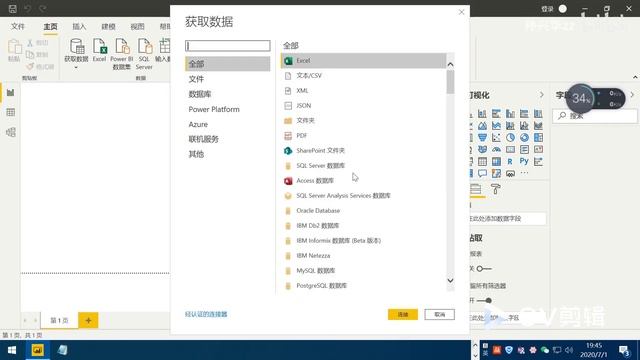
Task: Toggle the 关 drillthrough switch on
Action: pos(484,269)
